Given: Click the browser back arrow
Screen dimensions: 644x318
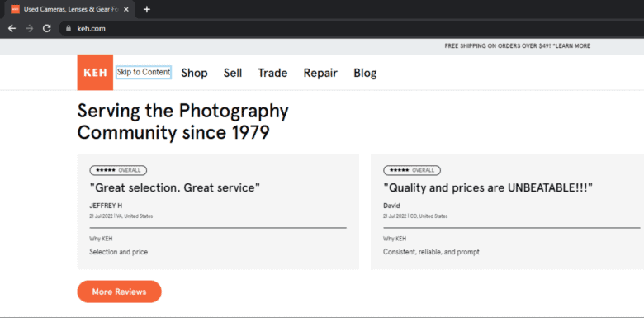Looking at the screenshot, I should [x=12, y=28].
